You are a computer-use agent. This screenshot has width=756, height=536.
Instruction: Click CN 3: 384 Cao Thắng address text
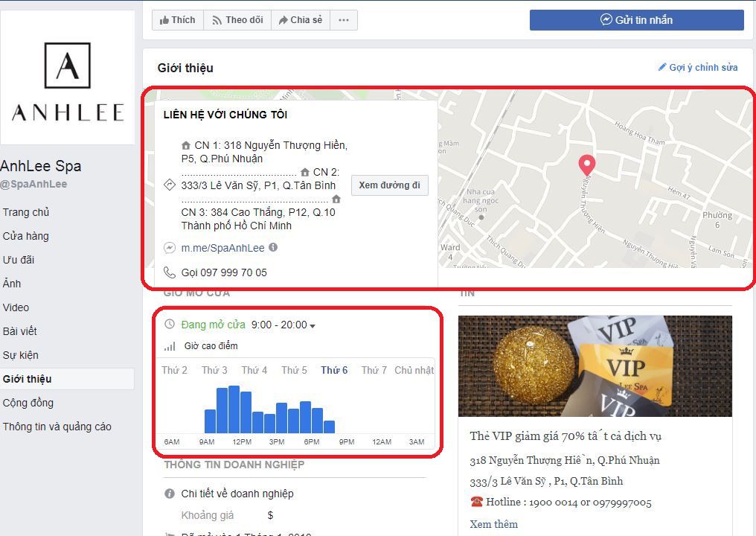pos(258,212)
